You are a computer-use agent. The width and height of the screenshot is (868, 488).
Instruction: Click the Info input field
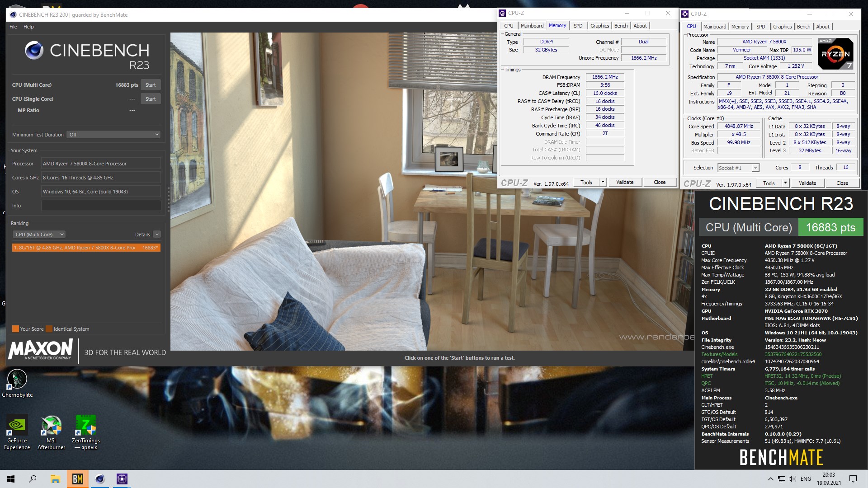click(x=101, y=206)
